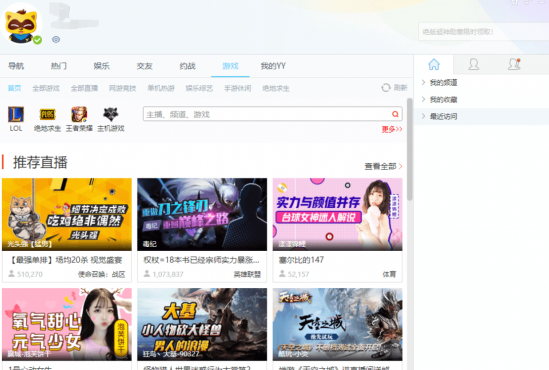
Task: Click the 推荐直播 section heading
Action: [x=40, y=163]
